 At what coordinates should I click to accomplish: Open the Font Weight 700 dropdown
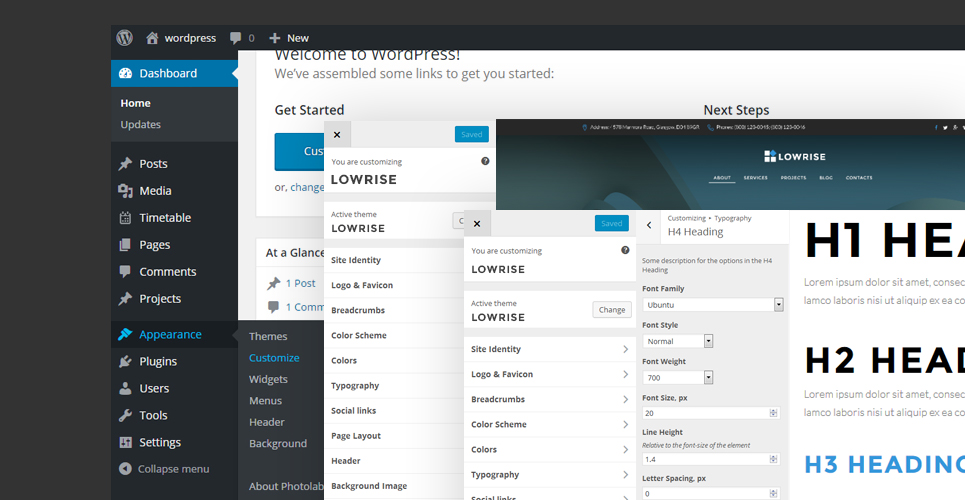coord(678,377)
